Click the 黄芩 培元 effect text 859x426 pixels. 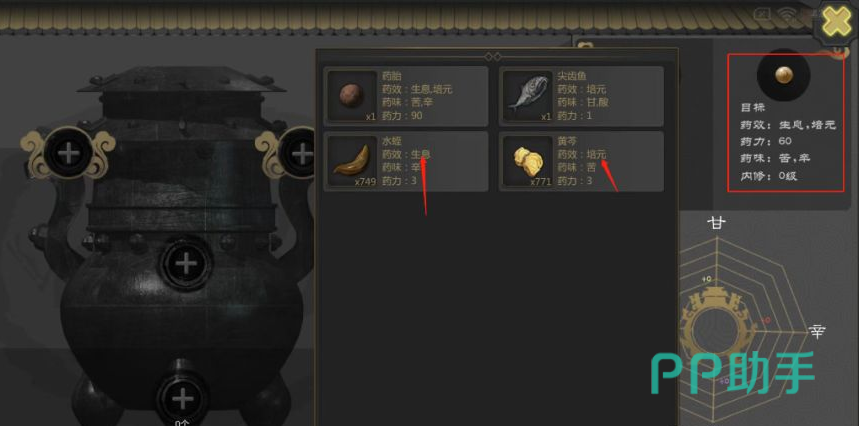(597, 155)
